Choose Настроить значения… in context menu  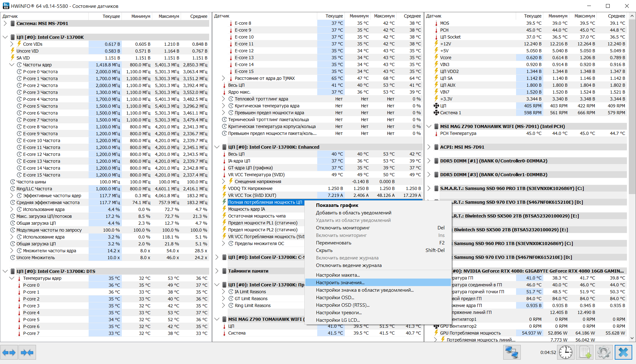[x=340, y=283]
